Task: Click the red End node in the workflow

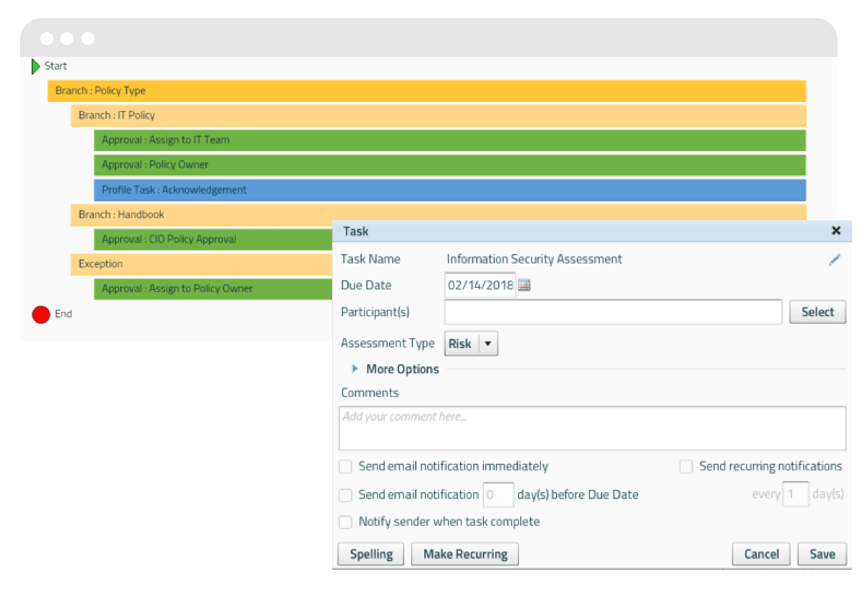Action: [41, 314]
